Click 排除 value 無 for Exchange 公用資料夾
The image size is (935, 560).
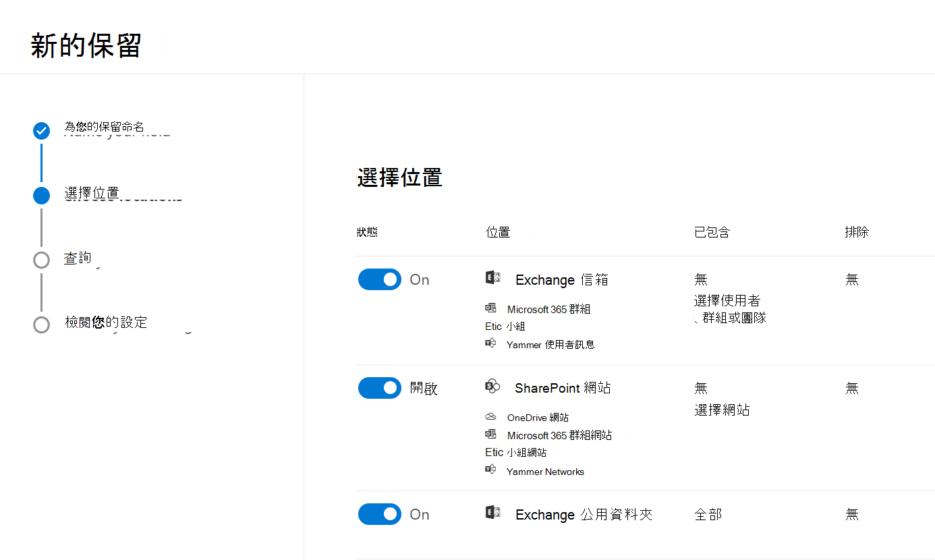coord(852,515)
